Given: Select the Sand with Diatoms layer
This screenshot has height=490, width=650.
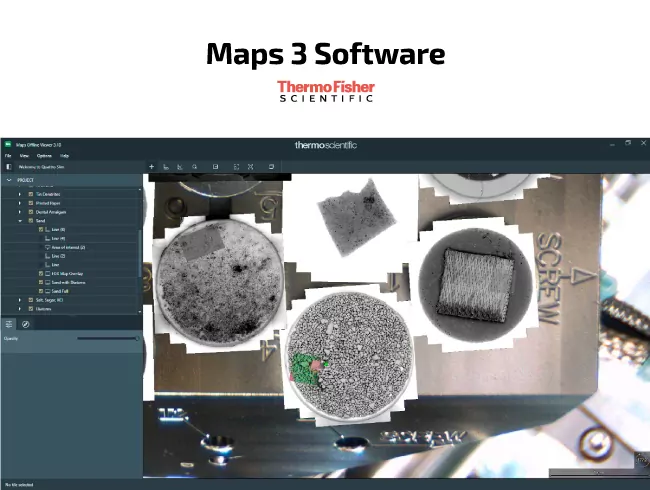Looking at the screenshot, I should click(71, 282).
